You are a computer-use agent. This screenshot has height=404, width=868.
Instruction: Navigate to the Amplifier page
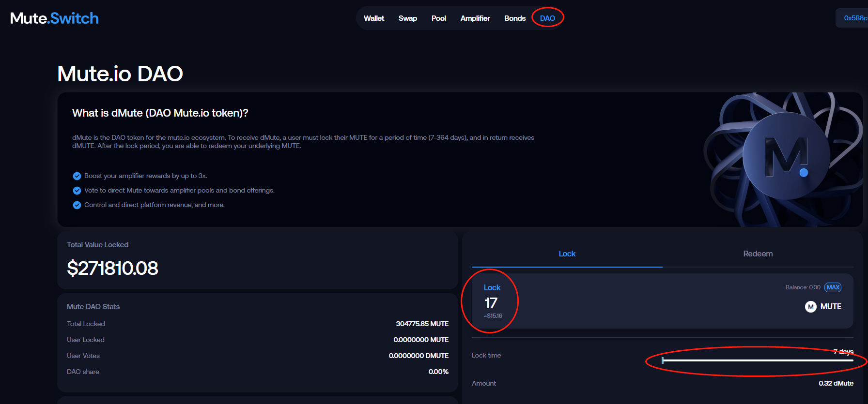[x=475, y=18]
